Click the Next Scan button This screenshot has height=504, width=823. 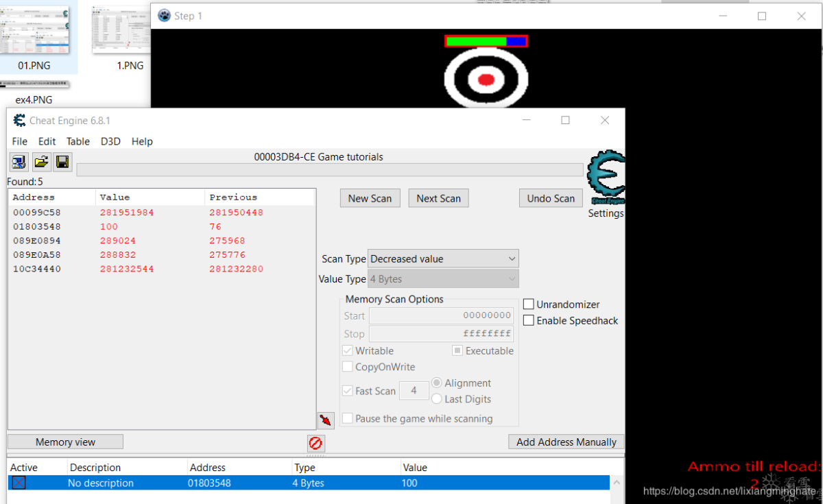pyautogui.click(x=439, y=198)
